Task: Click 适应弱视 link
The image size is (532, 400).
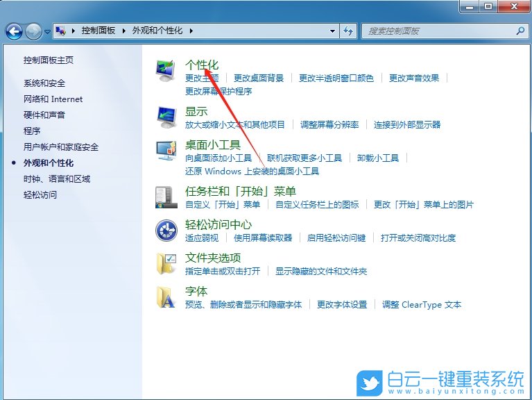Action: point(202,238)
